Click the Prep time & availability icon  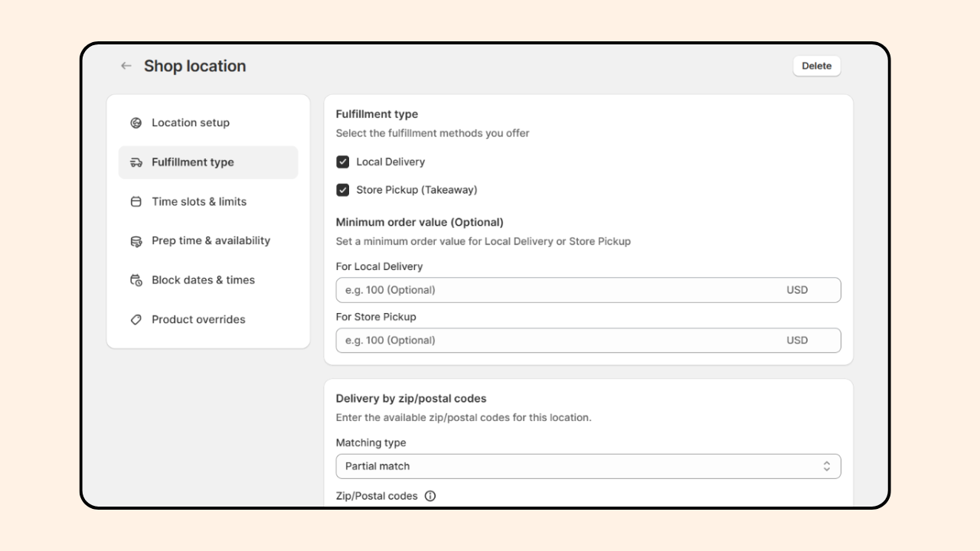(x=136, y=241)
